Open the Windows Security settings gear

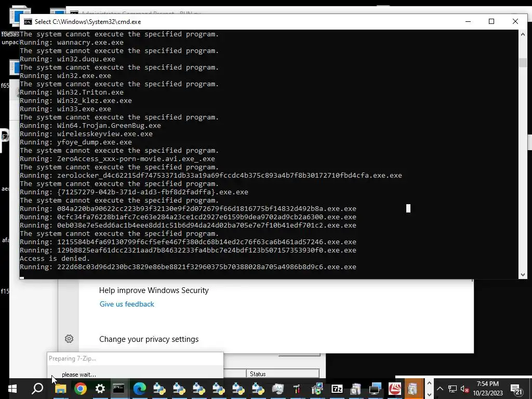(x=69, y=339)
